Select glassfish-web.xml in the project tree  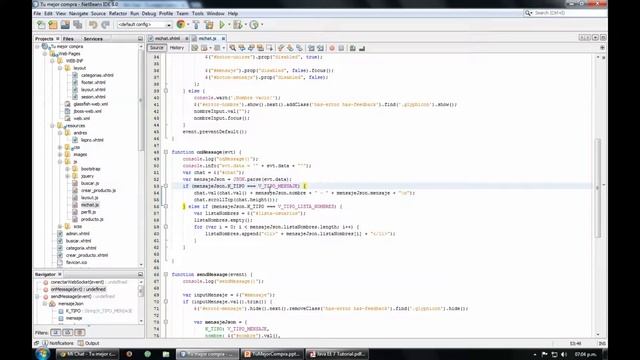pyautogui.click(x=91, y=104)
